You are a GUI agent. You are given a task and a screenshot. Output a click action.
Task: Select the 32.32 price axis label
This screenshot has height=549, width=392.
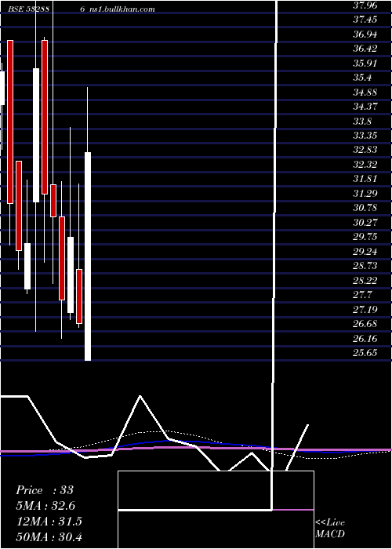[365, 165]
